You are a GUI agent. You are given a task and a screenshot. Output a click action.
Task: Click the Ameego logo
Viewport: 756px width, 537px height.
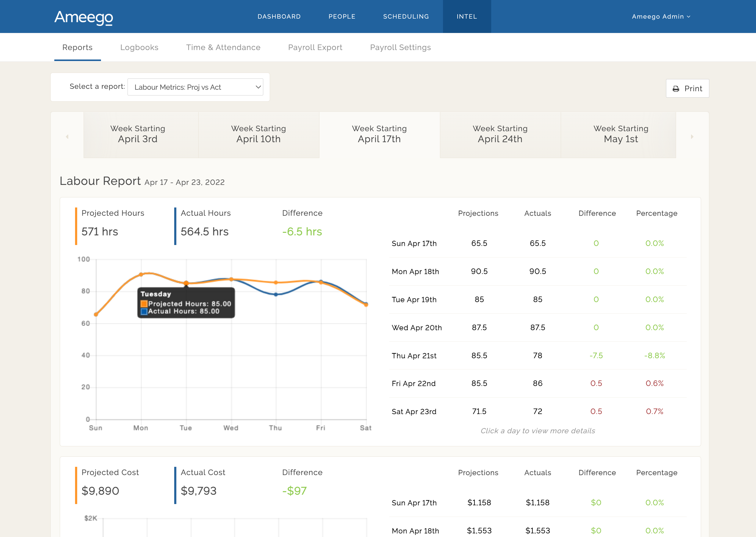(x=83, y=18)
